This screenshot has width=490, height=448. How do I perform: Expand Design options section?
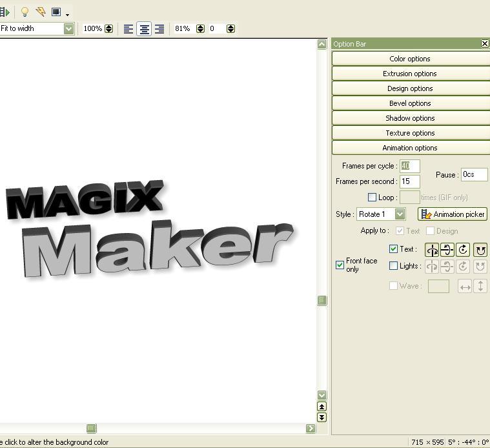coord(411,88)
